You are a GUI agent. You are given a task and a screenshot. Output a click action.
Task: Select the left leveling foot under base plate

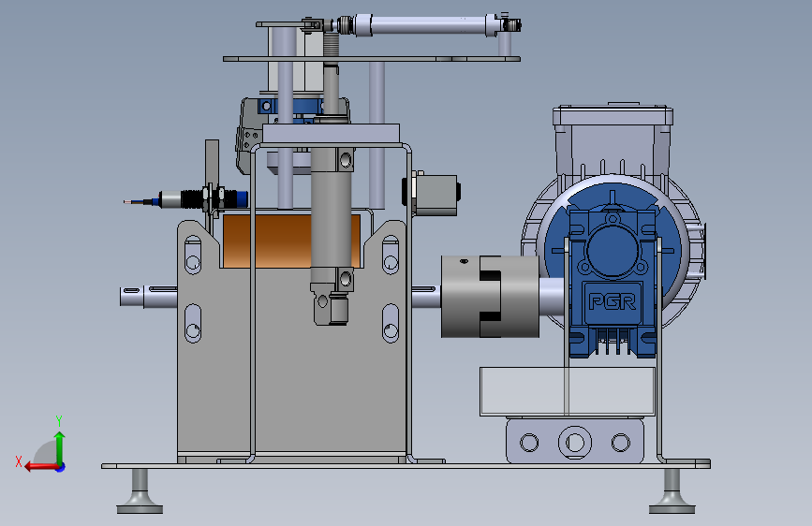[140, 491]
